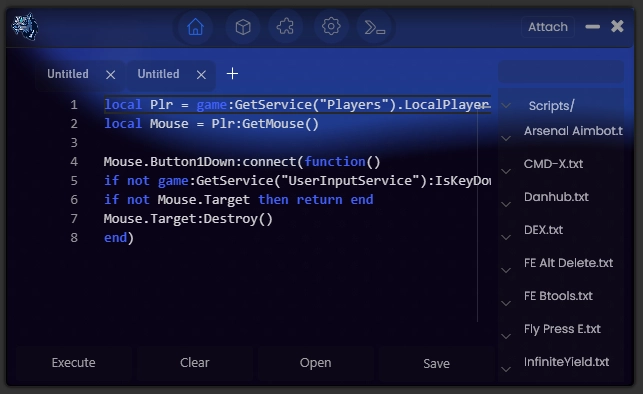The image size is (643, 394).
Task: Close the first Untitled tab
Action: pyautogui.click(x=110, y=75)
